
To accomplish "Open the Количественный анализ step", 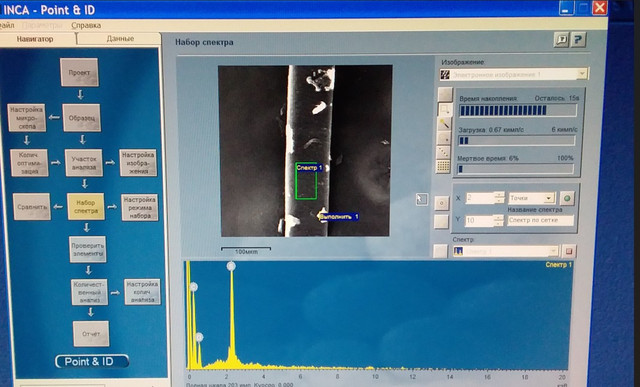I will click(90, 292).
